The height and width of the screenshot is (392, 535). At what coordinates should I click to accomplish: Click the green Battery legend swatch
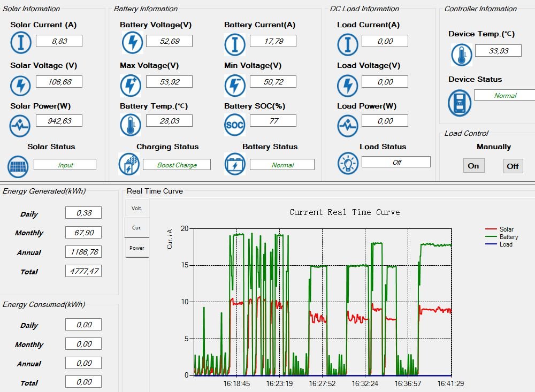pyautogui.click(x=491, y=236)
